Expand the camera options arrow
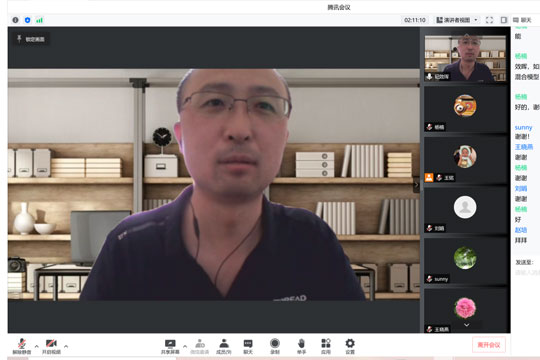This screenshot has width=540, height=360. pyautogui.click(x=66, y=346)
